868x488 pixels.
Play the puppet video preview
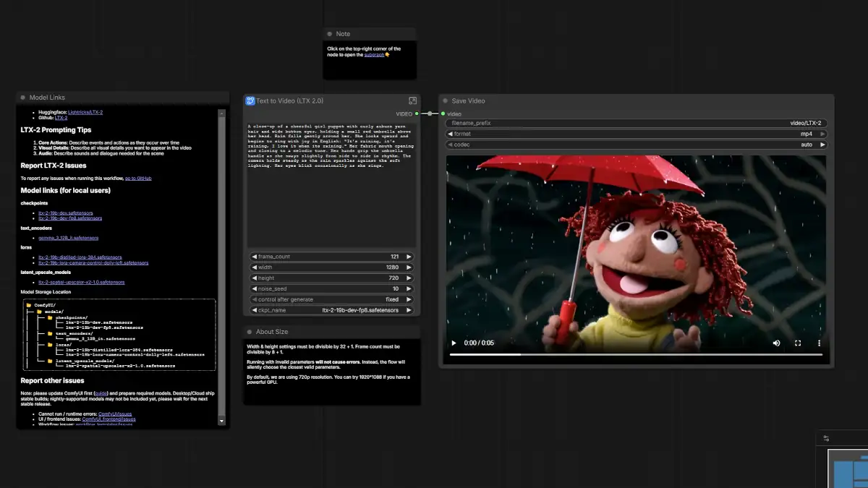click(454, 343)
